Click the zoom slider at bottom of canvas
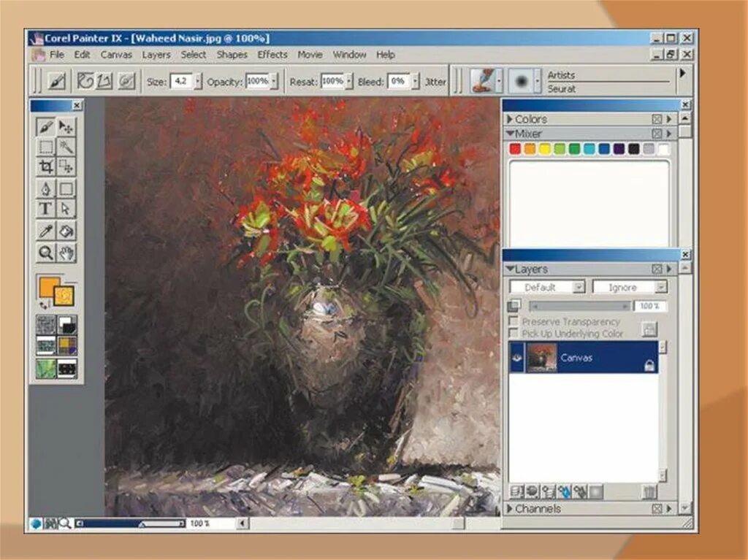 pyautogui.click(x=131, y=523)
